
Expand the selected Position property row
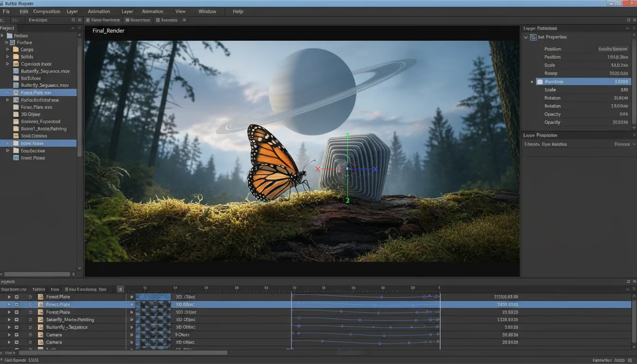pos(532,82)
